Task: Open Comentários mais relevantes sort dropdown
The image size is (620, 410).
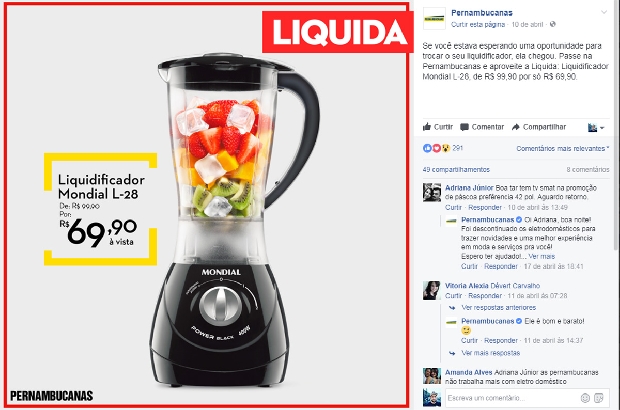Action: pyautogui.click(x=563, y=149)
